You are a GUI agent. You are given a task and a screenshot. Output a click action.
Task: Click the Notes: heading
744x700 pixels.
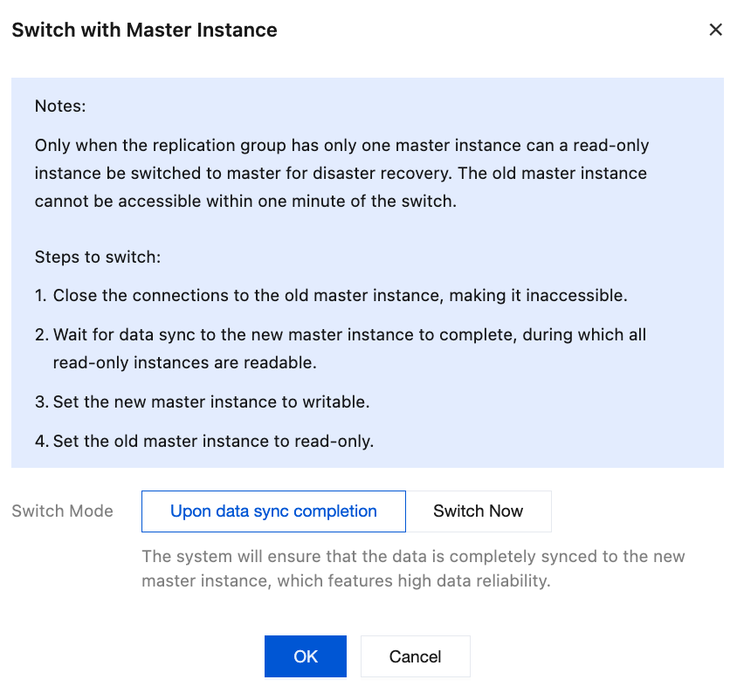pos(60,106)
